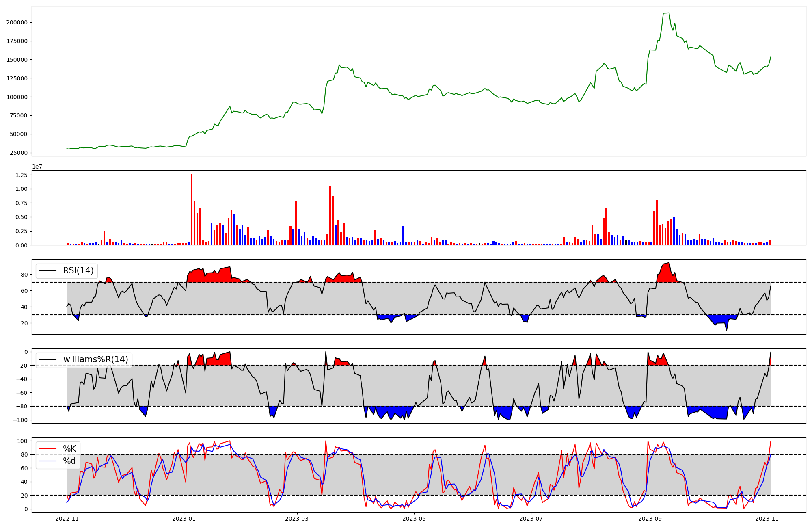Click the blue %d legend line sample
812x528 pixels.
coord(47,461)
